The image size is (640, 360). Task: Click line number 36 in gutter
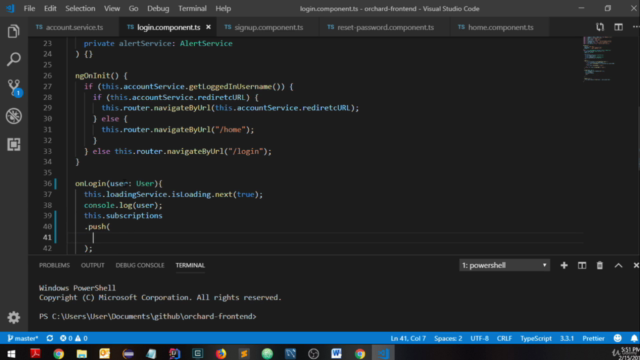[47, 184]
